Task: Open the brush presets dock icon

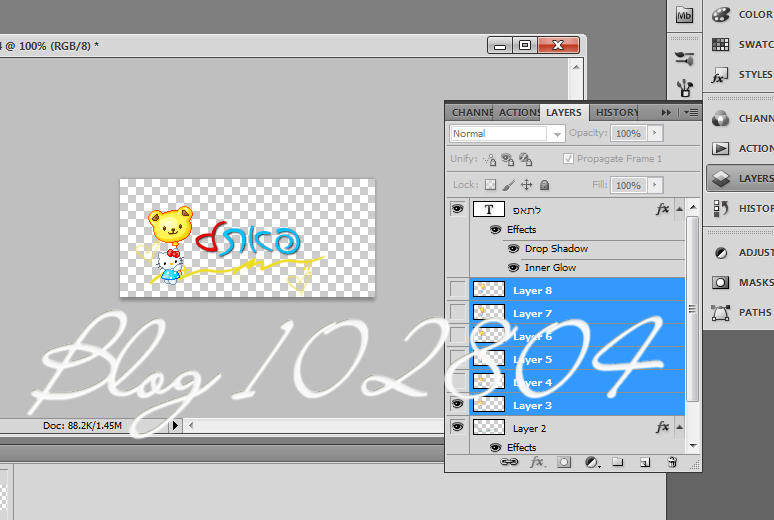Action: coord(685,88)
